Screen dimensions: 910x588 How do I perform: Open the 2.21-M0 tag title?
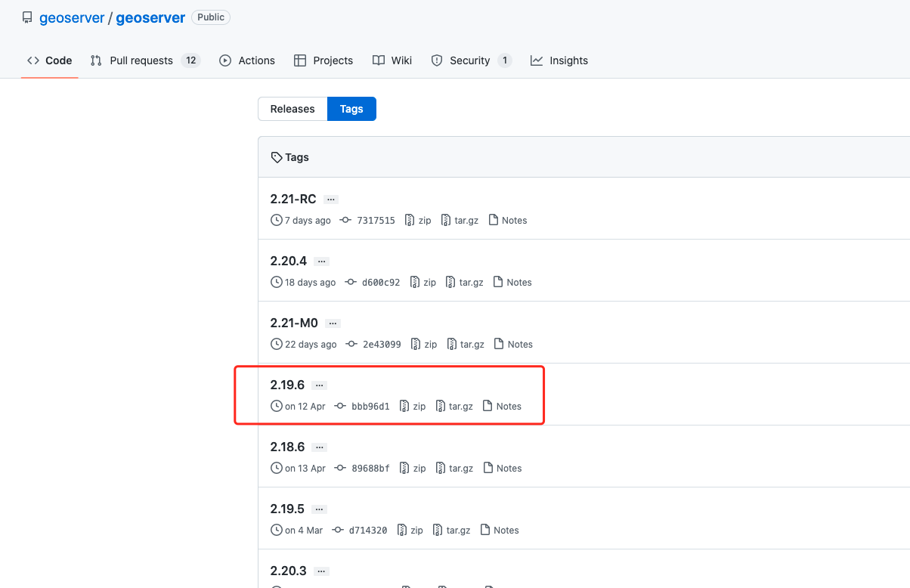[294, 323]
